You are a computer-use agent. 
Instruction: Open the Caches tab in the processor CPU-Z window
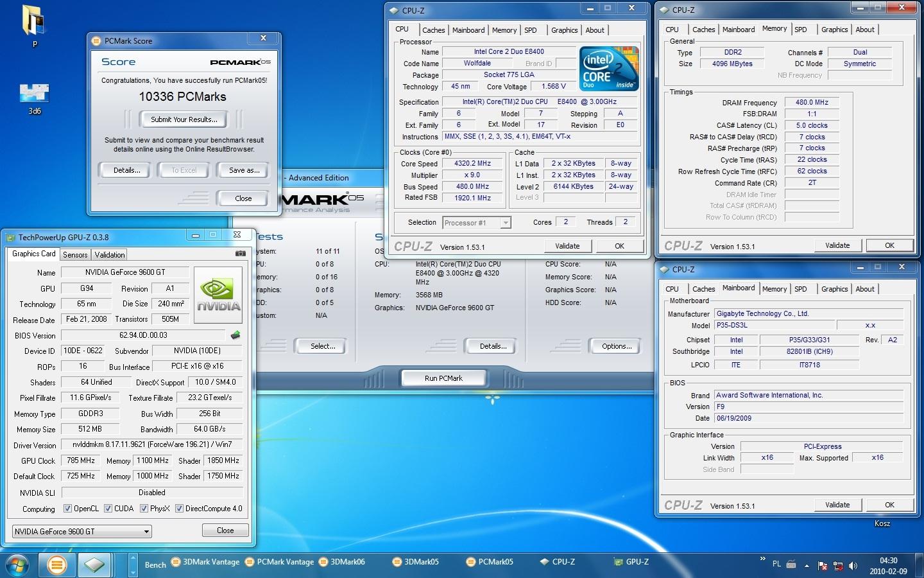tap(433, 30)
